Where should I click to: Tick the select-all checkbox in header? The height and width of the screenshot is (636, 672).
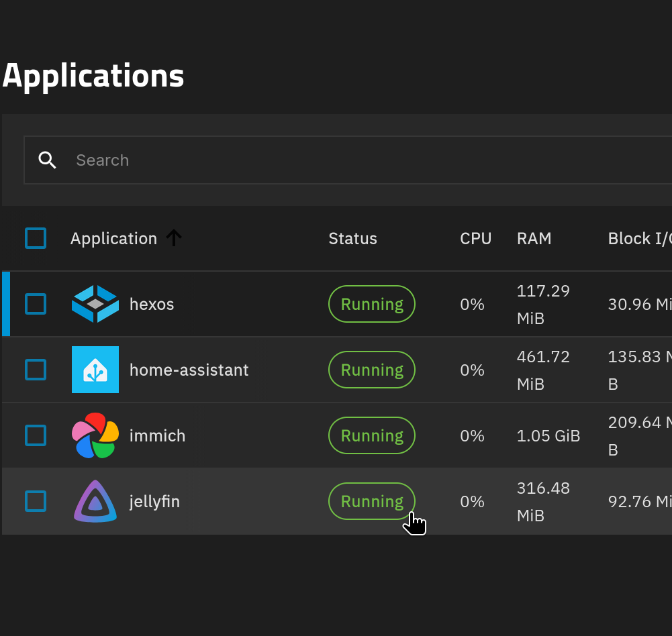[36, 238]
